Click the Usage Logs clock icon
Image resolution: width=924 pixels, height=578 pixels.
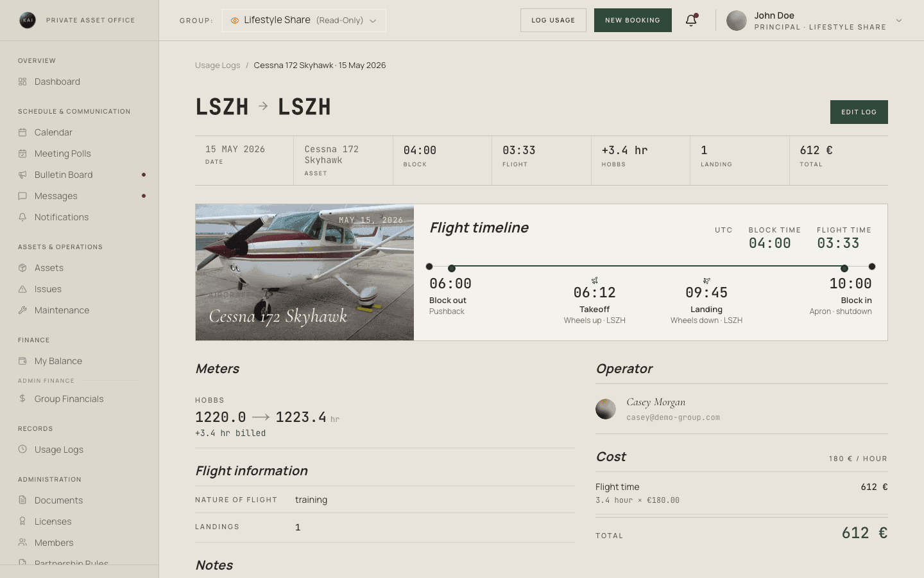pyautogui.click(x=22, y=450)
